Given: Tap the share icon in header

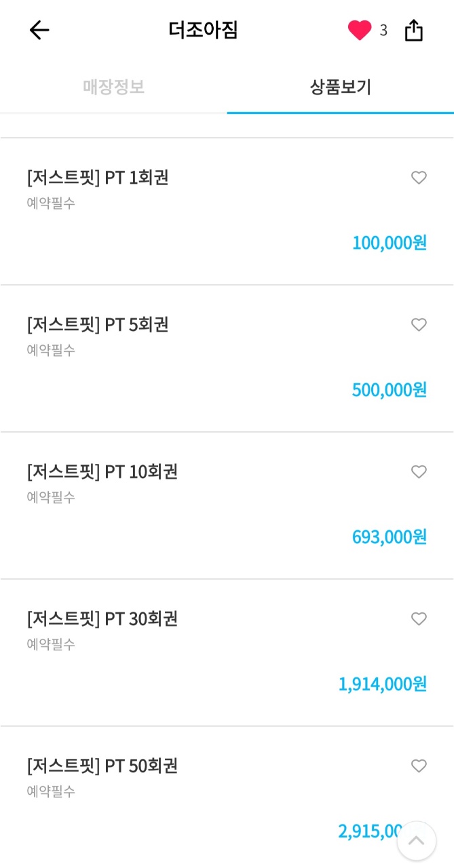Looking at the screenshot, I should click(414, 31).
